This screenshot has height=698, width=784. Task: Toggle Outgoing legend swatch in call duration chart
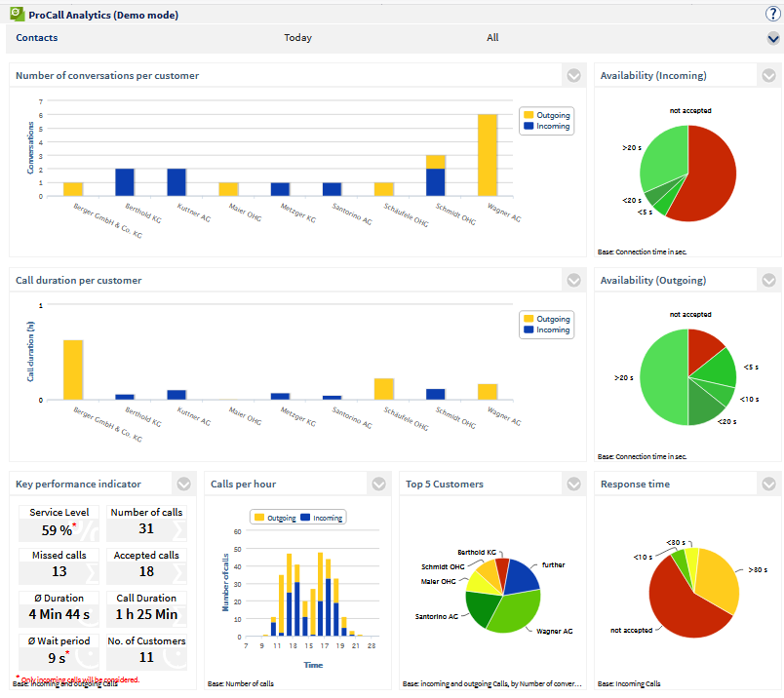(529, 319)
